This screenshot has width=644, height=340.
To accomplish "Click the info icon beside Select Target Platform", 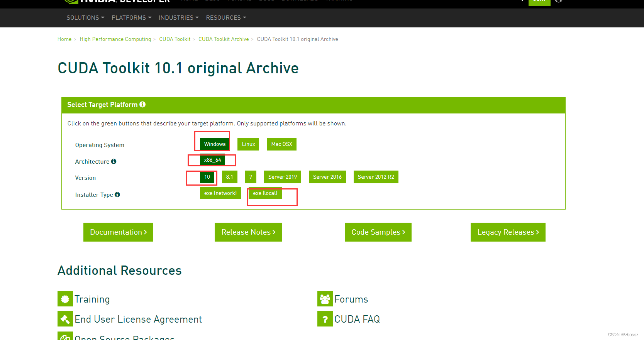I will (x=142, y=105).
